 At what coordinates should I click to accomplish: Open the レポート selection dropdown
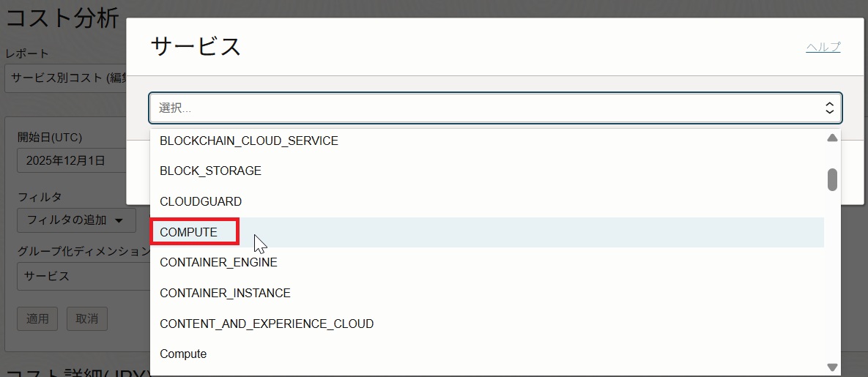pyautogui.click(x=66, y=78)
